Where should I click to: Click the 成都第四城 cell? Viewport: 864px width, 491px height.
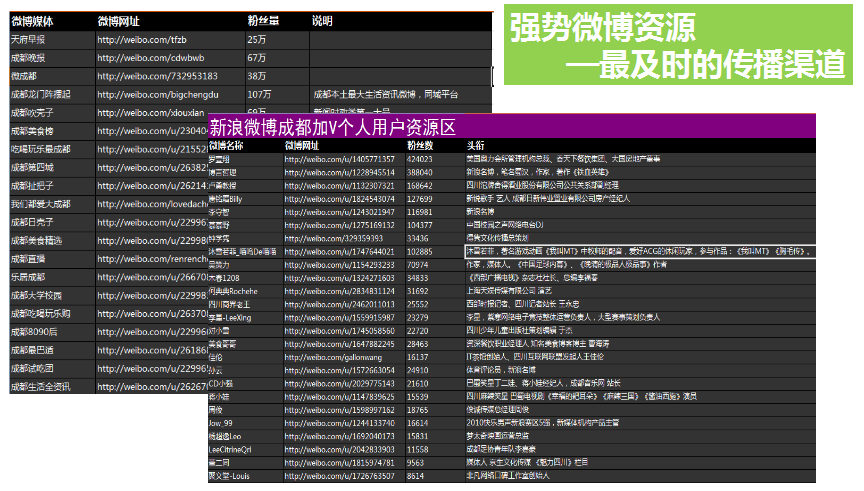click(x=52, y=168)
